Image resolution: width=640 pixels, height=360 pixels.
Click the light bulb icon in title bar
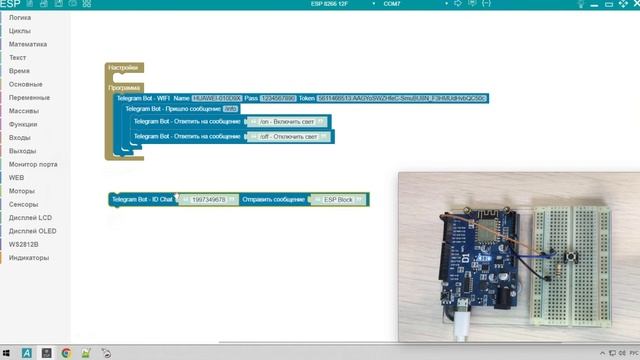(581, 4)
